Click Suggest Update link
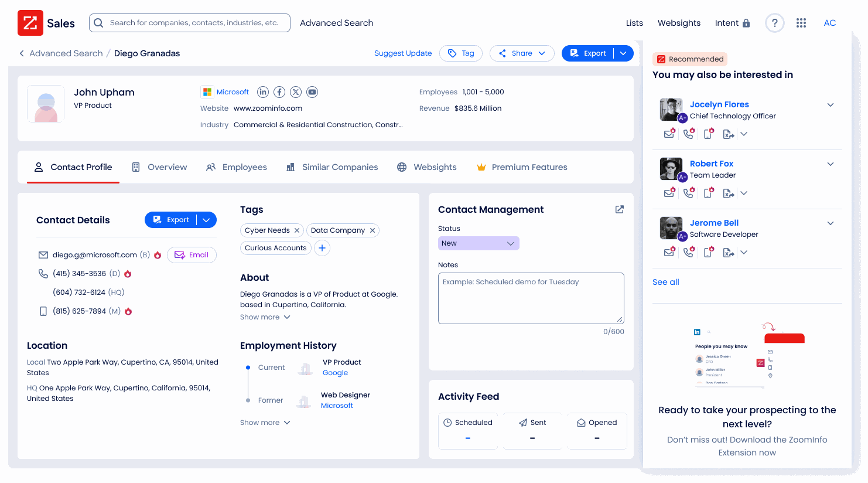This screenshot has height=483, width=868. (403, 53)
